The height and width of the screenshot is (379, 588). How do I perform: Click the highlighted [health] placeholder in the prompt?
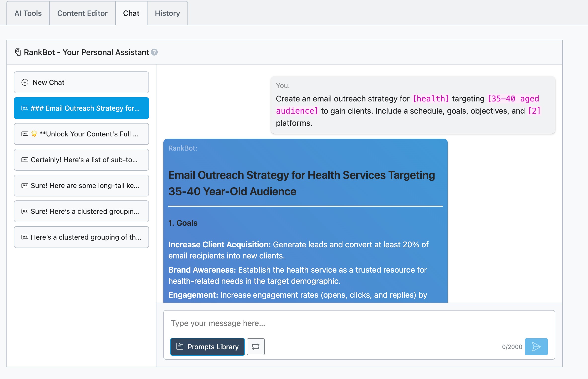click(x=431, y=98)
